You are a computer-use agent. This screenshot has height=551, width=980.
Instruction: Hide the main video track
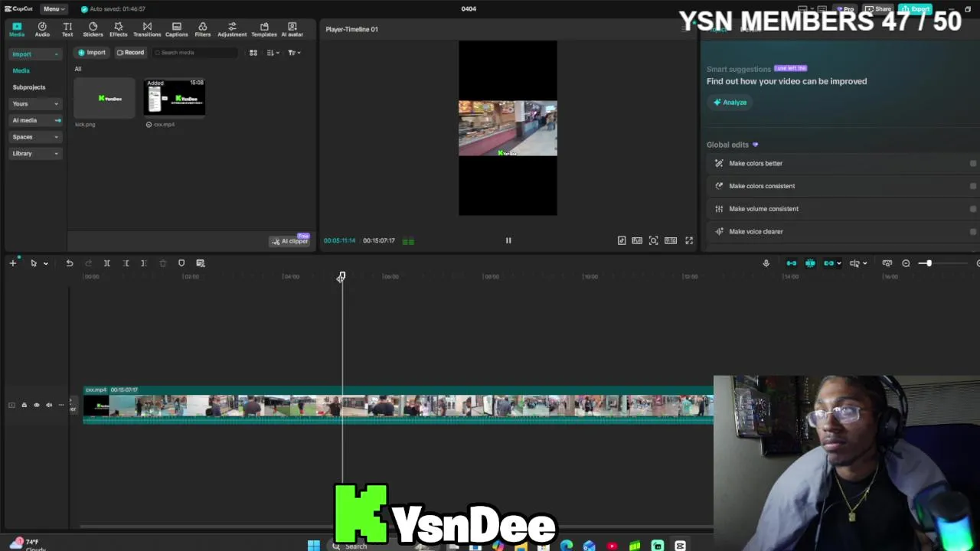tap(36, 405)
